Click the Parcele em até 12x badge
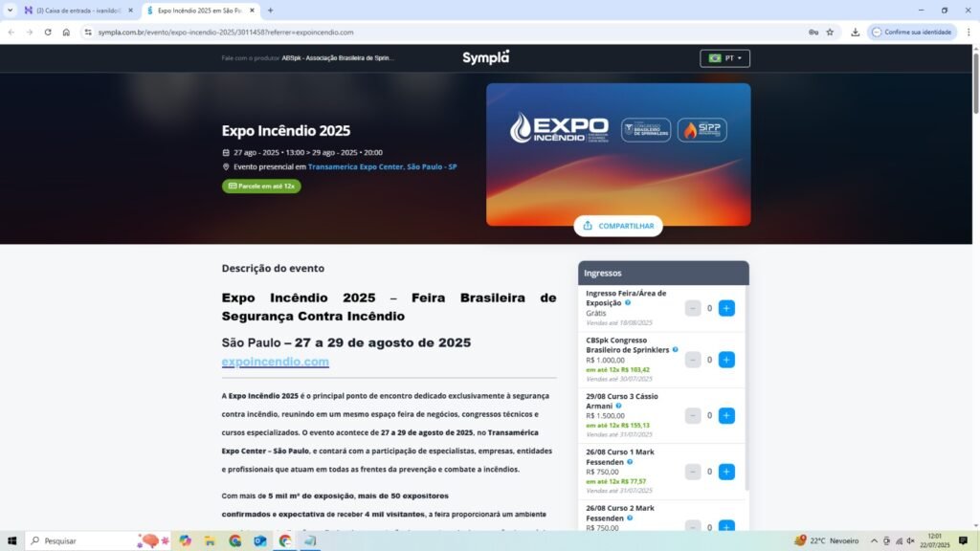Screen dimensions: 980x551 (261, 187)
